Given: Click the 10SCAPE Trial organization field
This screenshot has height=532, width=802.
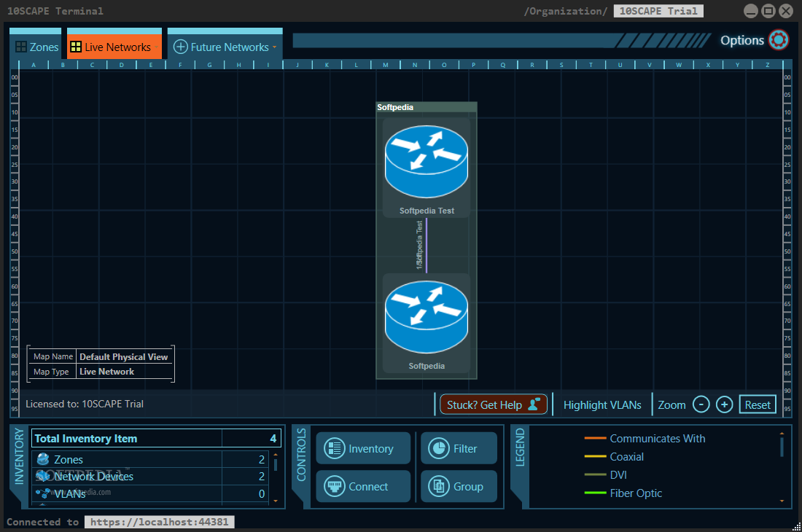Looking at the screenshot, I should [658, 11].
